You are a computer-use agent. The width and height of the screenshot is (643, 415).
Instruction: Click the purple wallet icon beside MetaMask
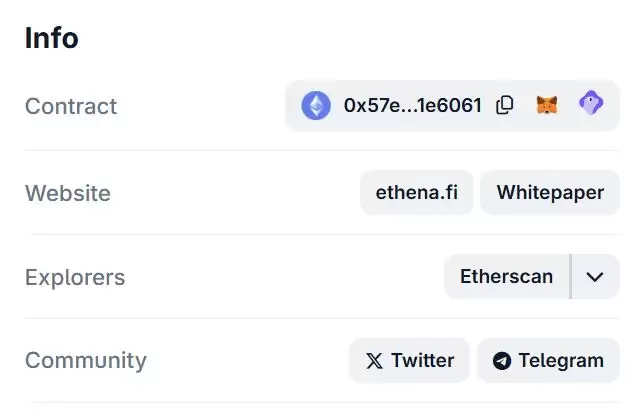coord(591,104)
